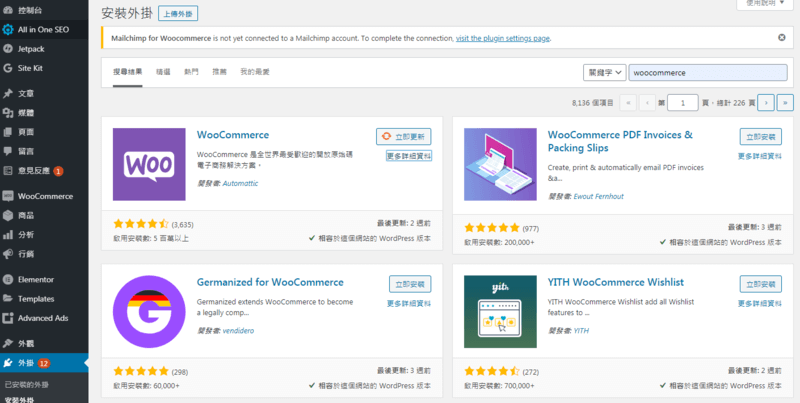Expand the 關鍵字 search type dropdown
The height and width of the screenshot is (403, 800).
[x=605, y=73]
